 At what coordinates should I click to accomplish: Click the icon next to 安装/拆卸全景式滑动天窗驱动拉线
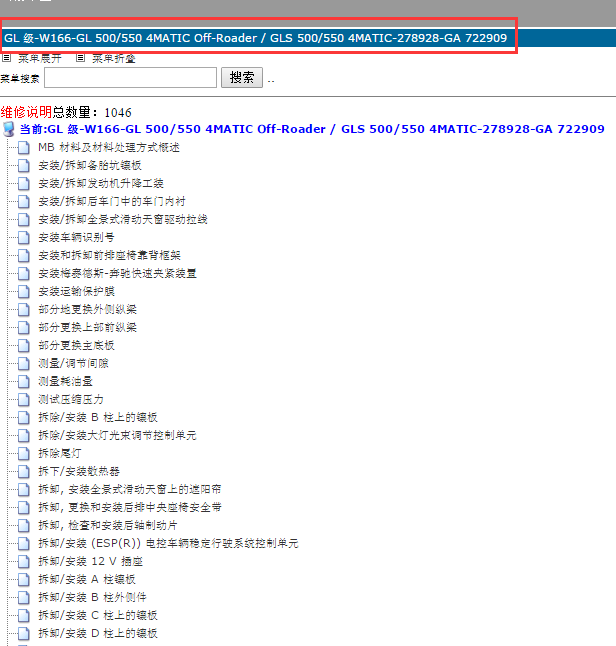point(24,220)
